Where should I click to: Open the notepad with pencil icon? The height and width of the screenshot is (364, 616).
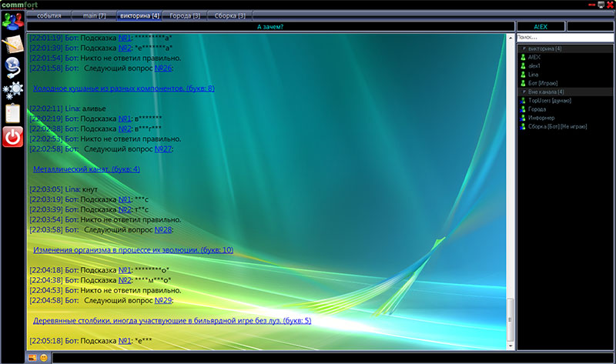click(x=12, y=44)
